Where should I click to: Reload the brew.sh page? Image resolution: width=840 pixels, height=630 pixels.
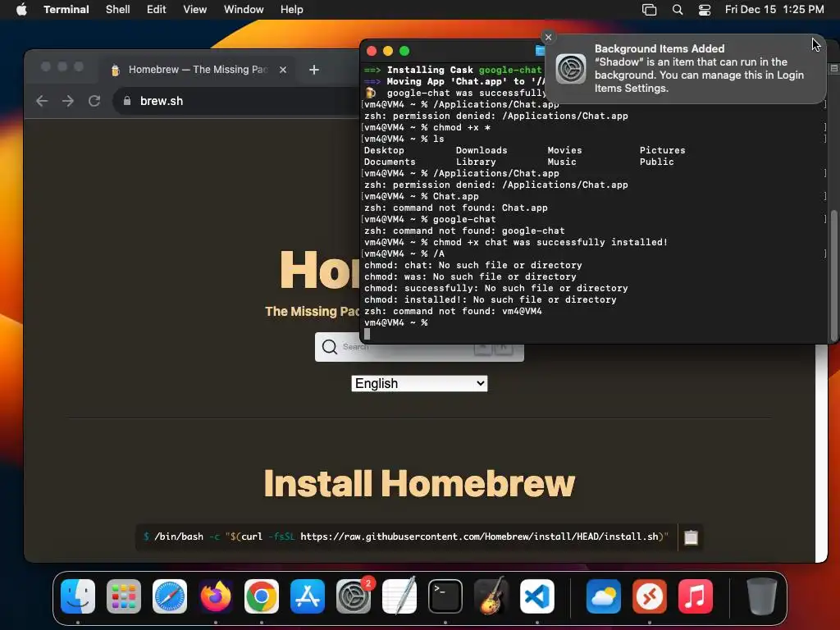(94, 101)
